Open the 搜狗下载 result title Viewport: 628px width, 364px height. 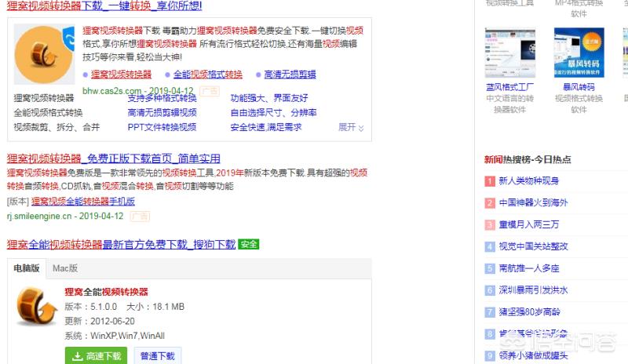point(121,244)
